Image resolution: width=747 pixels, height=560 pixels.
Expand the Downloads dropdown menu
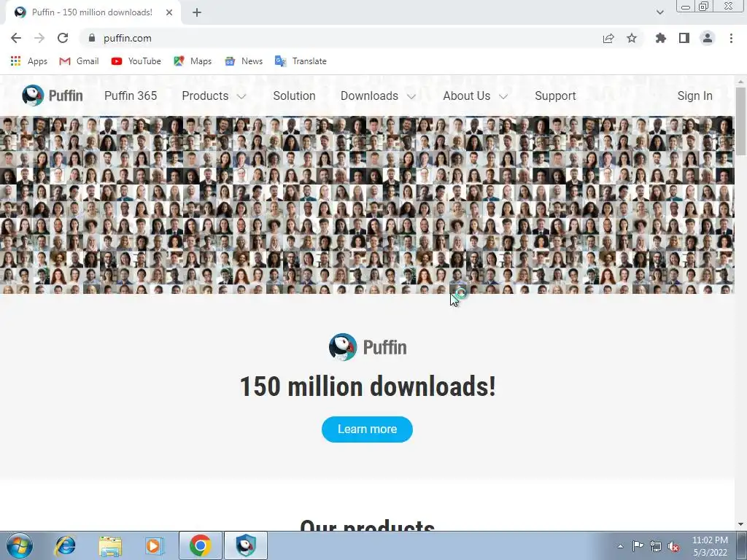click(379, 96)
